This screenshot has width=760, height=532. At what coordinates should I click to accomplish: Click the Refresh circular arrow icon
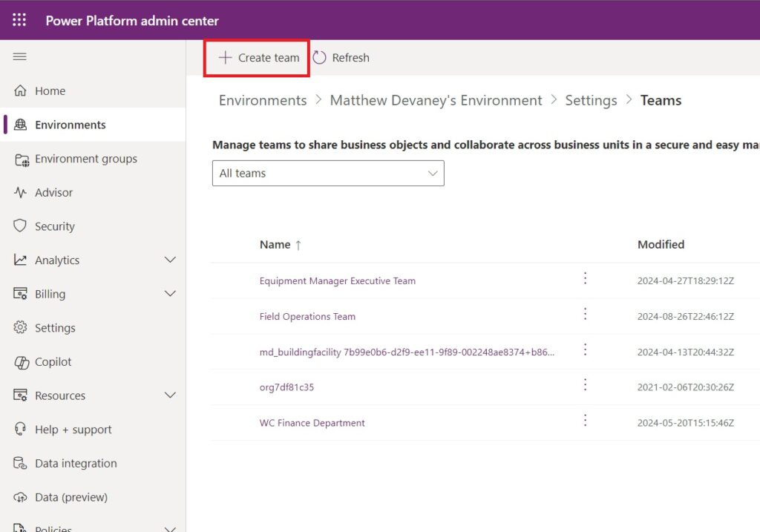tap(319, 58)
